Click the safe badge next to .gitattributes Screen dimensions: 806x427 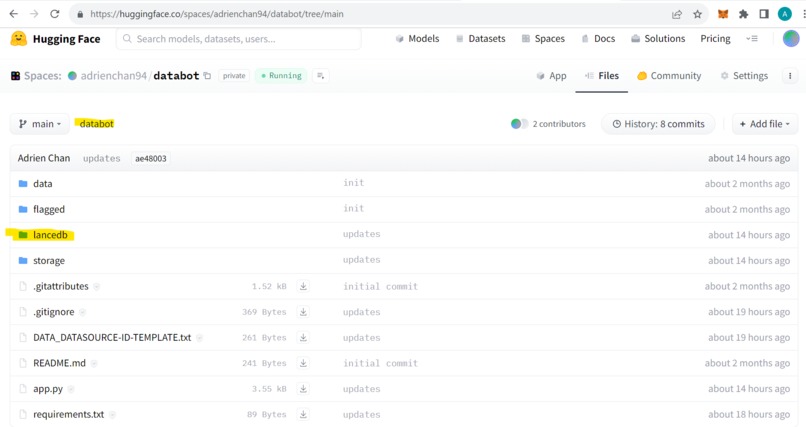pos(97,287)
